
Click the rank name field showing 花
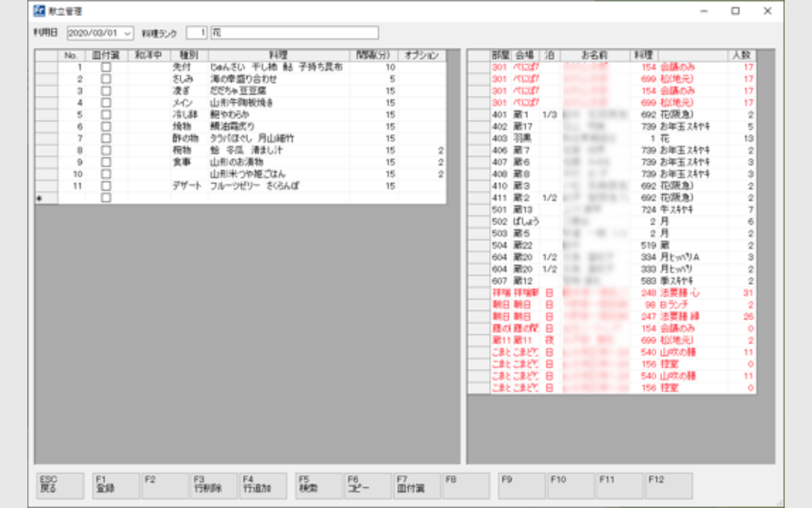(294, 32)
